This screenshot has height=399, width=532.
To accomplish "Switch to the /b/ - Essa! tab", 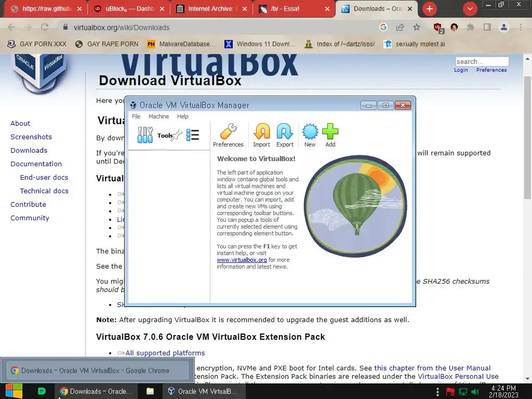I will 294,9.
